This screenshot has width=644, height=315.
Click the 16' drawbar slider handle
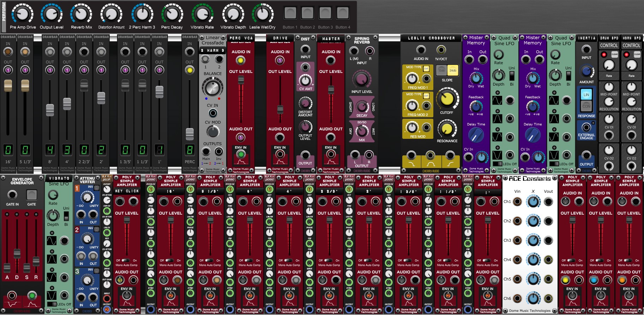click(x=8, y=86)
